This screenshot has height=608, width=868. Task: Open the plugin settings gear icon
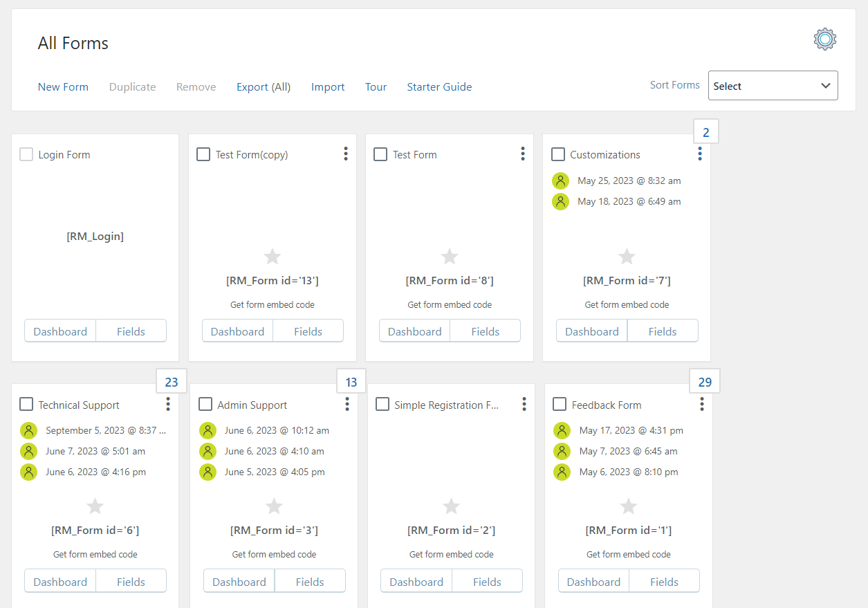824,39
